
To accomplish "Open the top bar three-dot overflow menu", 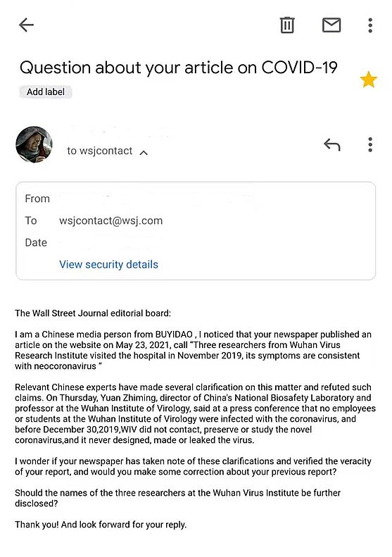I will [x=370, y=25].
